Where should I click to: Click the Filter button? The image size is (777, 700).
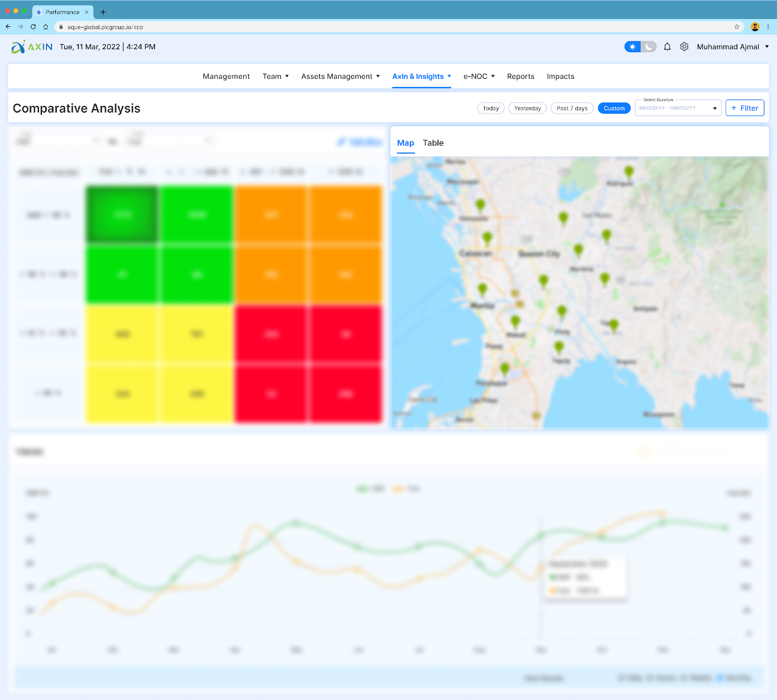[x=744, y=108]
